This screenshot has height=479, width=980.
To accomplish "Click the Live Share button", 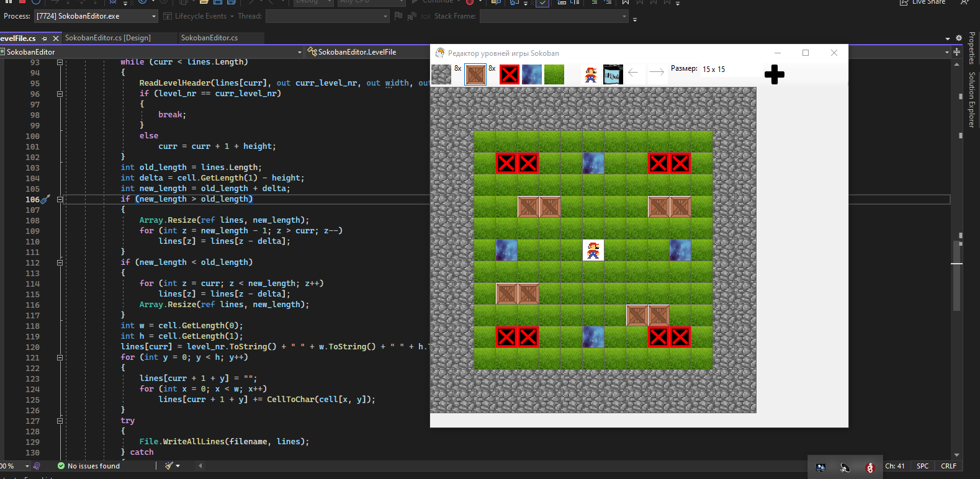I will pyautogui.click(x=923, y=2).
